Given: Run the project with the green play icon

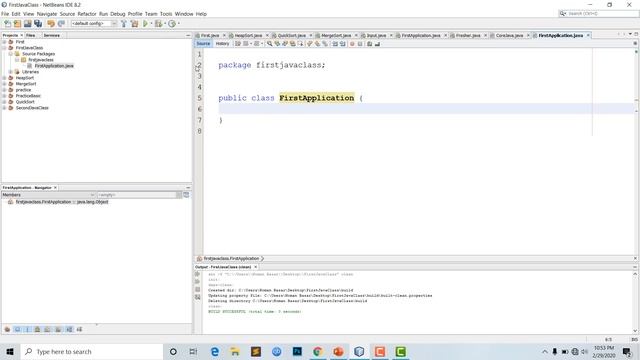Looking at the screenshot, I should (145, 24).
